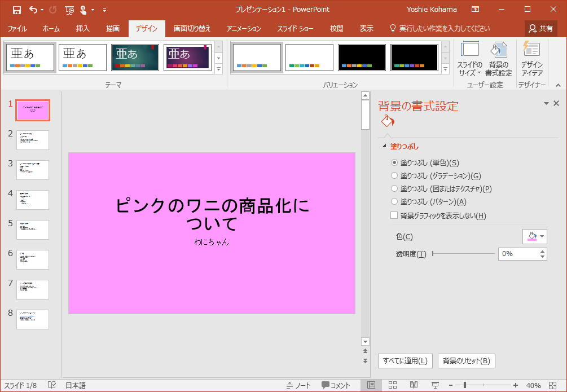Open Notes (ノート) in status bar
567x392 pixels.
[x=298, y=385]
